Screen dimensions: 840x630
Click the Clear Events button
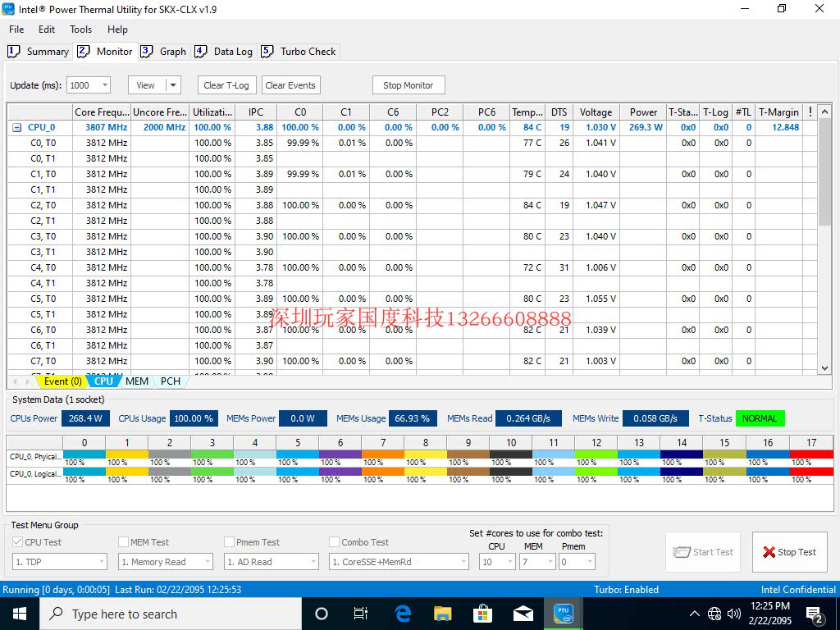pyautogui.click(x=290, y=85)
